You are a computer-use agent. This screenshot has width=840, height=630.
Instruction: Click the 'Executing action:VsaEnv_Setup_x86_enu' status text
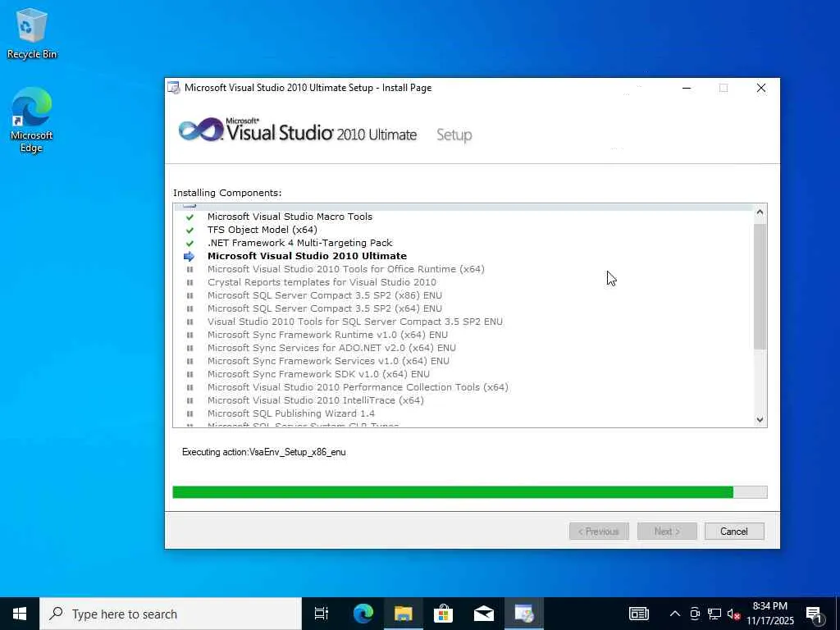263,452
